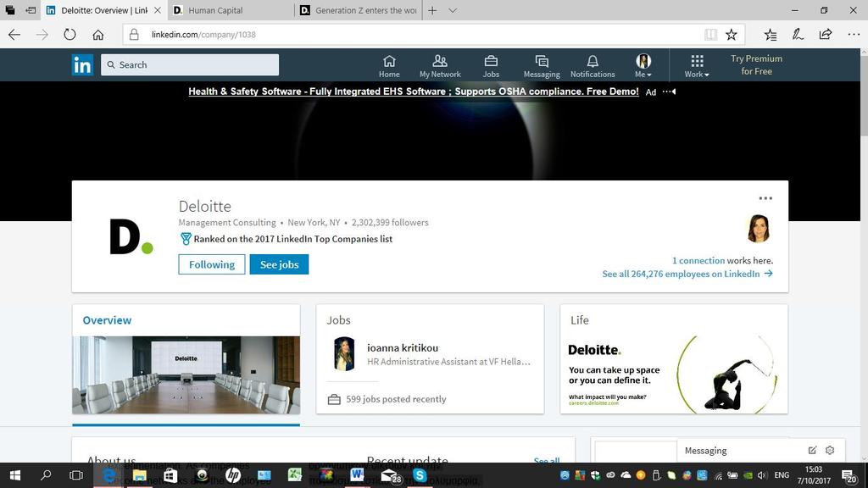The width and height of the screenshot is (868, 488).
Task: Open the Edge settings and more menu
Action: tap(854, 34)
